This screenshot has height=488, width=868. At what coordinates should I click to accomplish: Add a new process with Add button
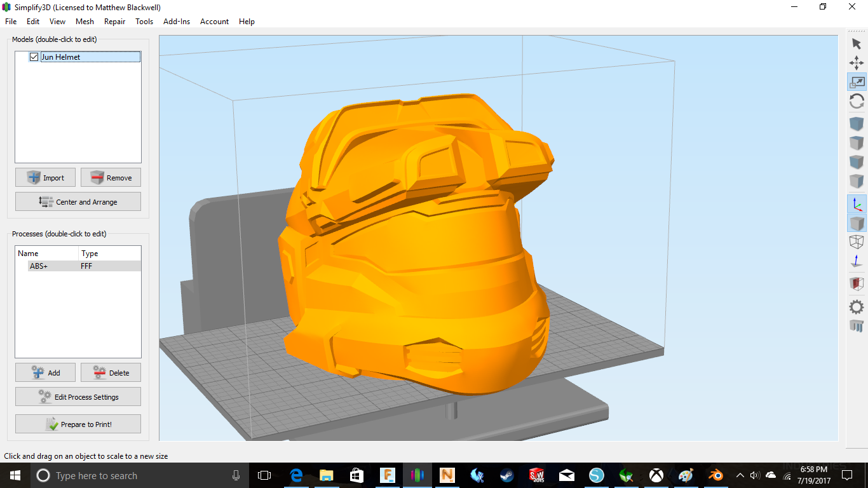[x=45, y=372]
